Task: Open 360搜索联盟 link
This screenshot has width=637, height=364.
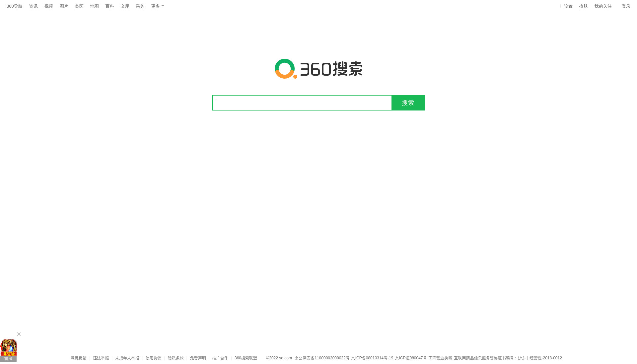Action: 246,358
